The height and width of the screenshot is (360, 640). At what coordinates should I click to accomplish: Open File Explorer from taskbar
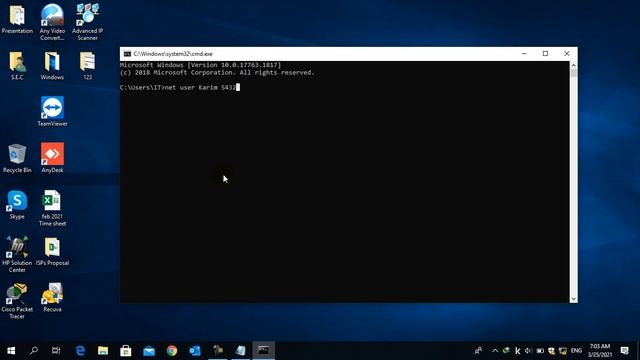pos(103,351)
